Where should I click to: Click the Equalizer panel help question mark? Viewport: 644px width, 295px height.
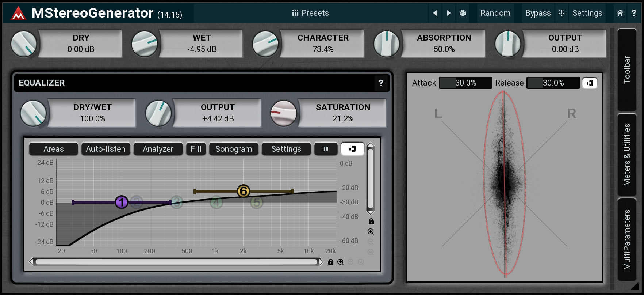click(381, 83)
